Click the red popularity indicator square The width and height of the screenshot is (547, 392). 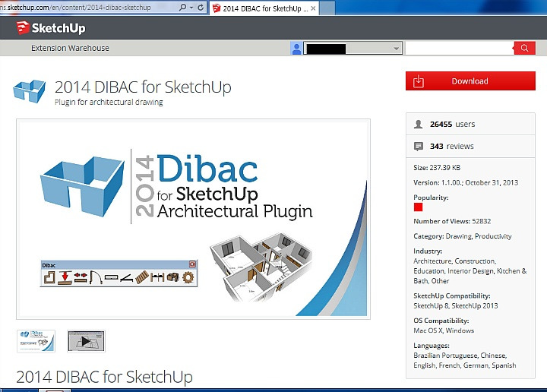point(419,207)
